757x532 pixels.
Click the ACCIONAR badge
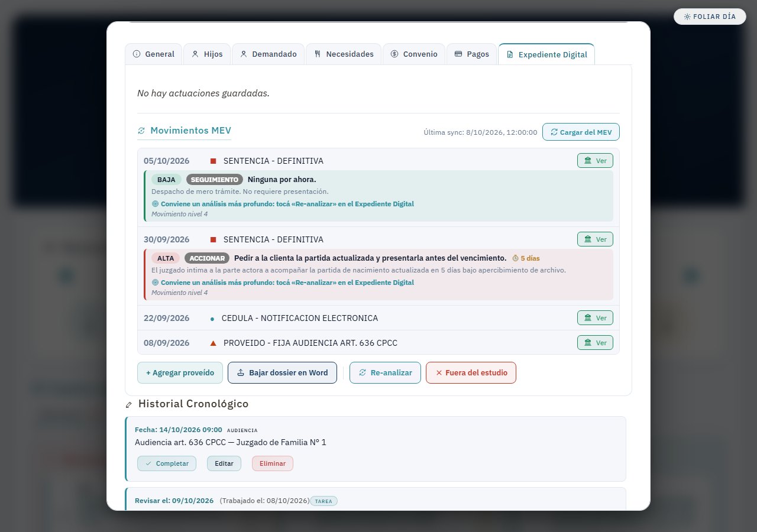click(207, 258)
